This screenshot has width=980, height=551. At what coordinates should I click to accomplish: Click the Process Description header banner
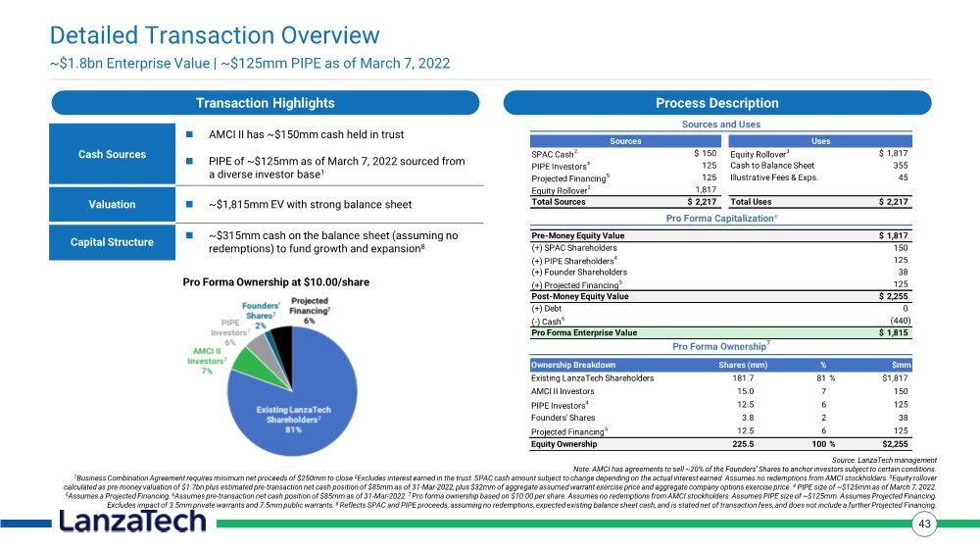click(717, 103)
